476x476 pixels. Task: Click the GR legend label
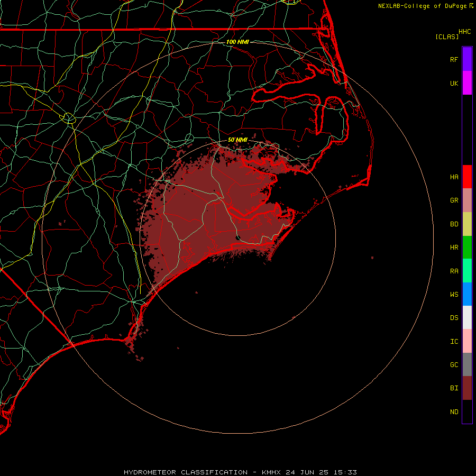pos(454,200)
